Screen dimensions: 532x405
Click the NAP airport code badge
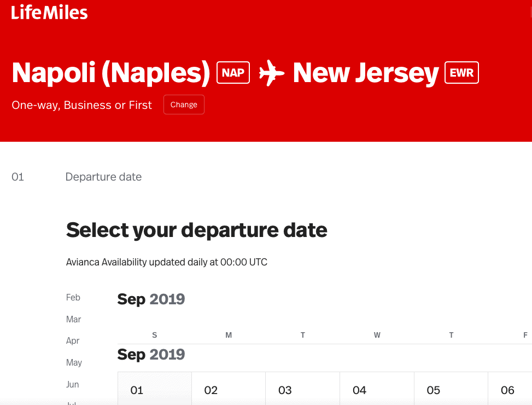(x=233, y=73)
